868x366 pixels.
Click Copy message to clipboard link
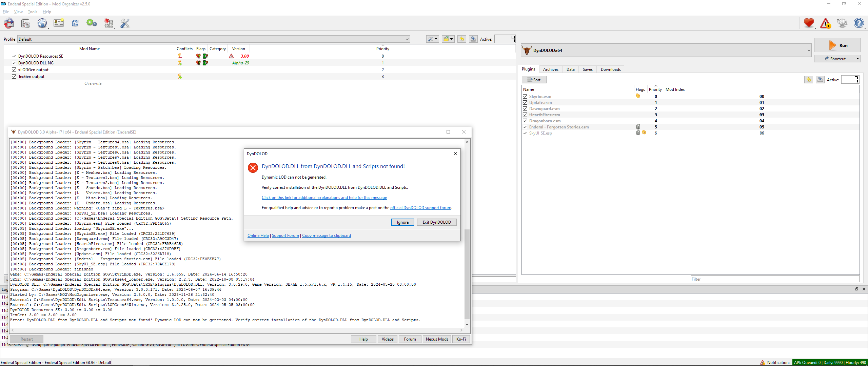click(x=326, y=236)
